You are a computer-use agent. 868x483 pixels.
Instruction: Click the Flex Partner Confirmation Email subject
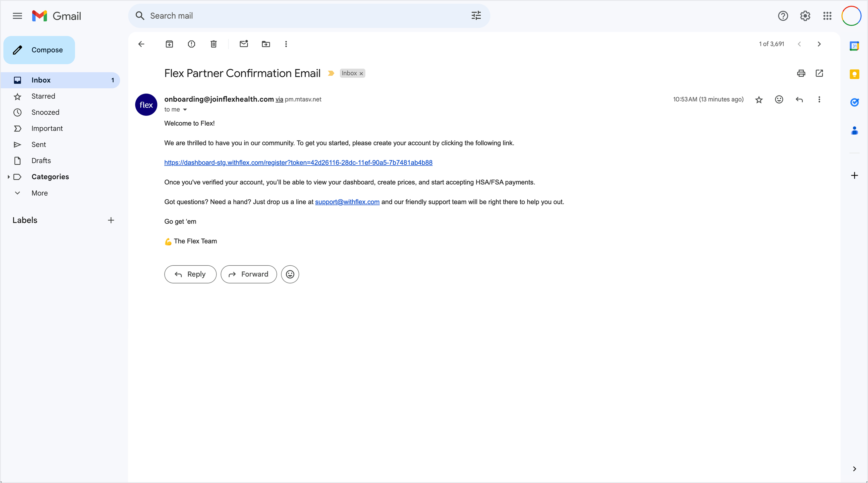point(242,73)
